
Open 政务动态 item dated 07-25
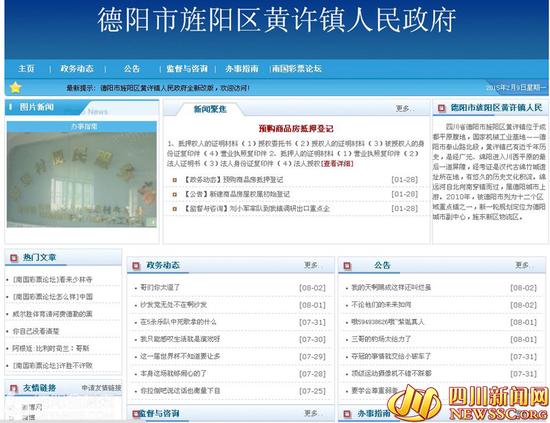tap(180, 391)
